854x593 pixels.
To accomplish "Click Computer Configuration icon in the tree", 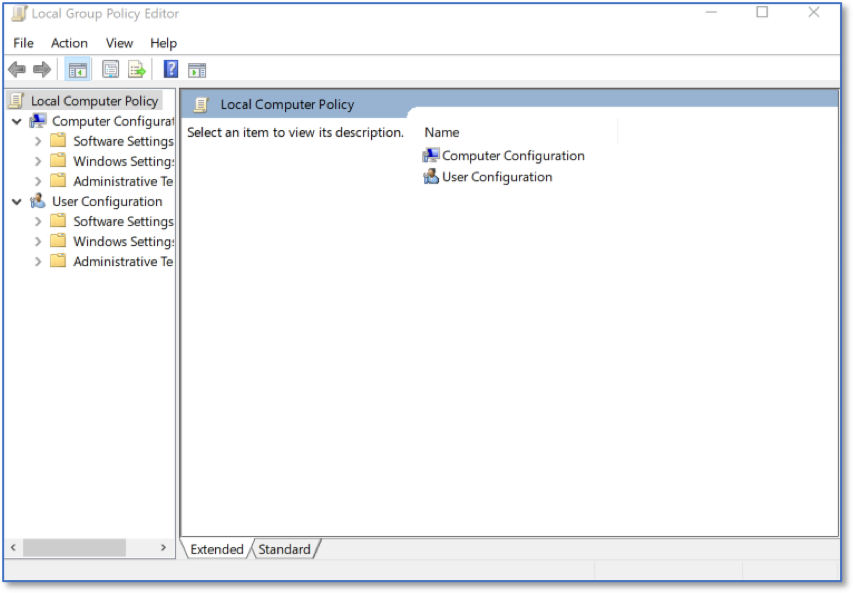I will pyautogui.click(x=38, y=121).
